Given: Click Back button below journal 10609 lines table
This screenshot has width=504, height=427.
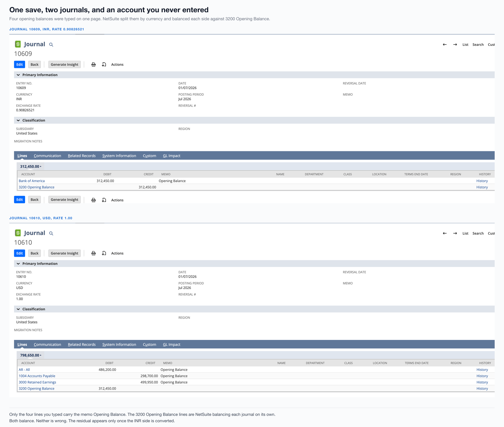Looking at the screenshot, I should [34, 200].
